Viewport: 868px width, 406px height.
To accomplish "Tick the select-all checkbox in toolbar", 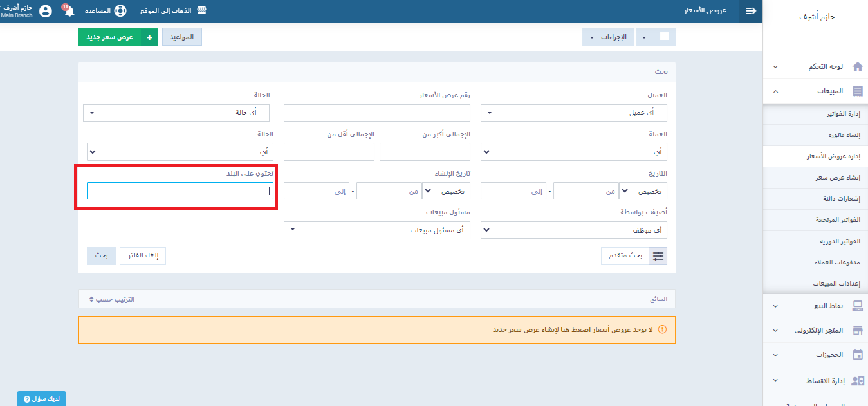I will [664, 37].
